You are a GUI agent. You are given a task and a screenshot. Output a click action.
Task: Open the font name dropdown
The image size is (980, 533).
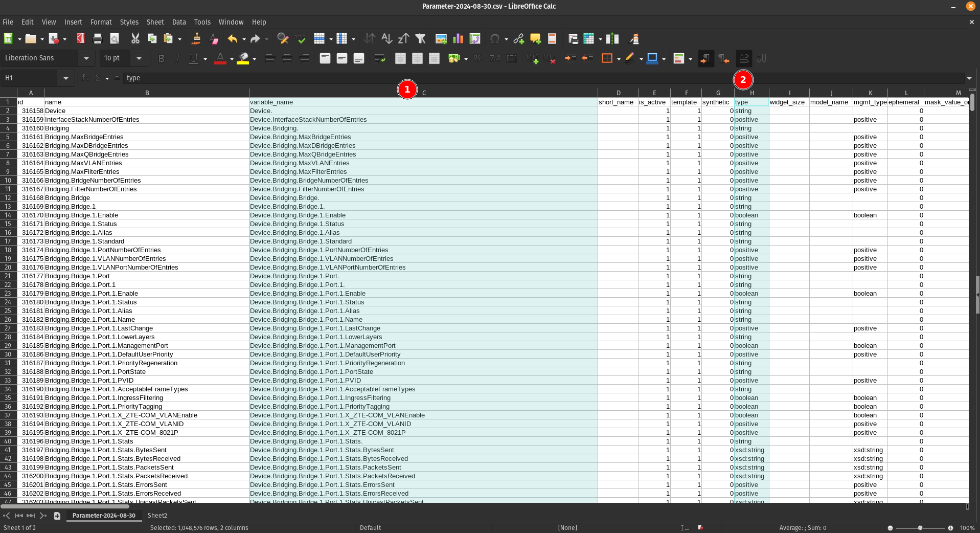pos(86,58)
